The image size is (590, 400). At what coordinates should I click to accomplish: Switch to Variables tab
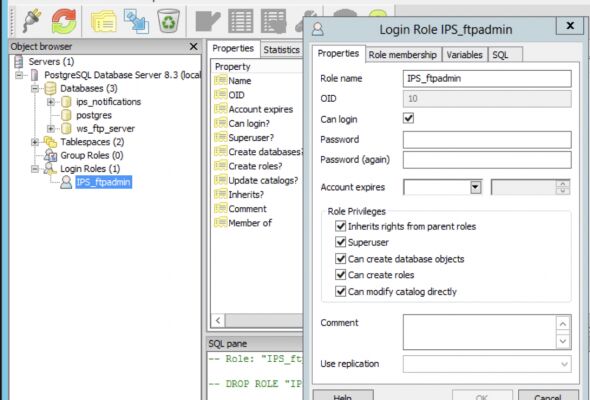coord(464,55)
